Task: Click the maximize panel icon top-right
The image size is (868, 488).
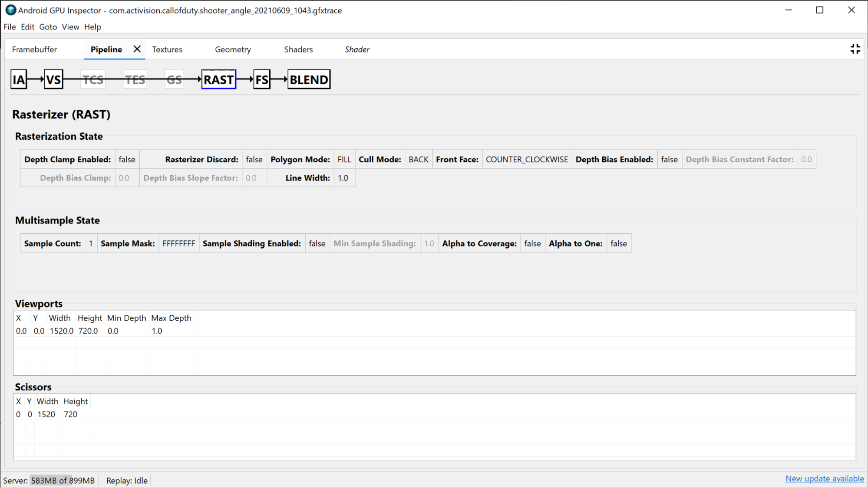Action: 855,49
